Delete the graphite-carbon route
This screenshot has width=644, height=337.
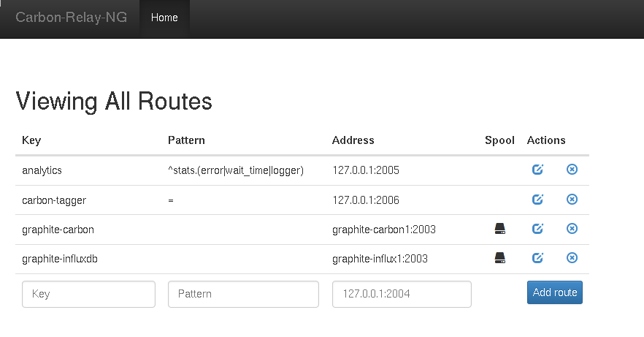pos(572,229)
